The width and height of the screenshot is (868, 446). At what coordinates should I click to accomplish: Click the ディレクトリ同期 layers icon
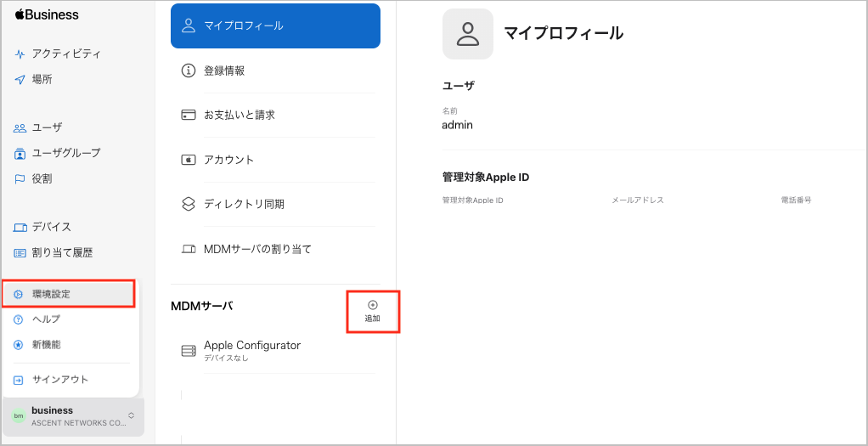tap(189, 204)
